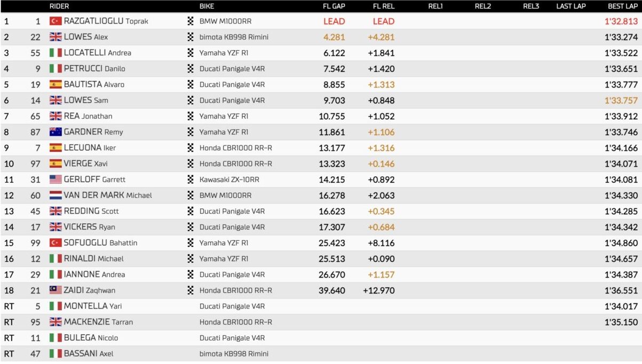This screenshot has width=642, height=364.
Task: Click the checkered flag icon in Gerloff's row
Action: [191, 180]
